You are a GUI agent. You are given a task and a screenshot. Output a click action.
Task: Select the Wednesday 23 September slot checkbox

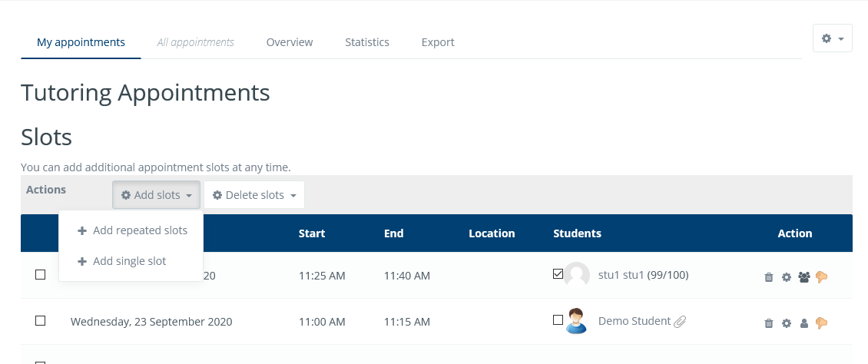pos(41,321)
